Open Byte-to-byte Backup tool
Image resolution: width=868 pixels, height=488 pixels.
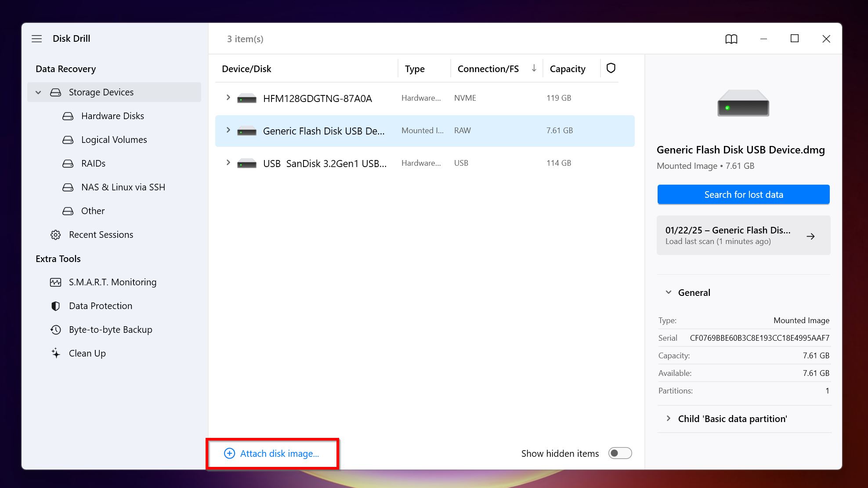[110, 330]
